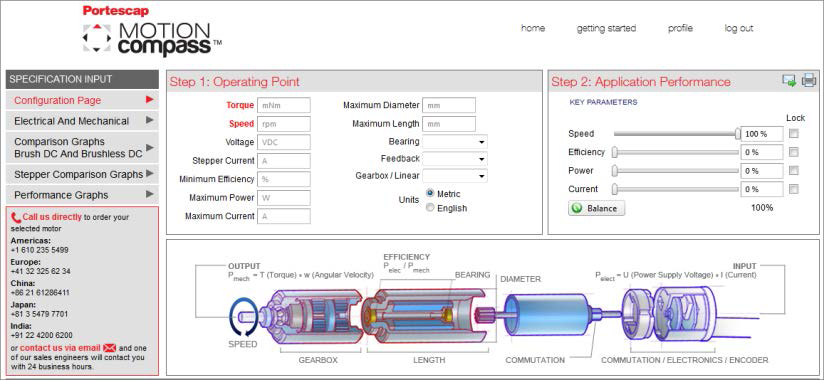Click the red phone icon by Call us directly

pos(16,217)
